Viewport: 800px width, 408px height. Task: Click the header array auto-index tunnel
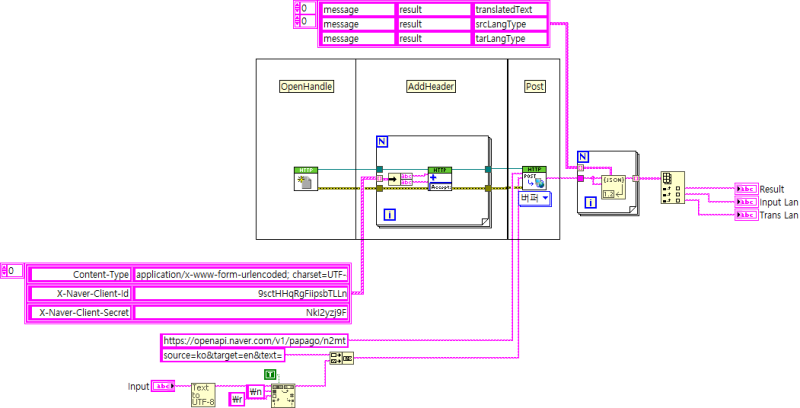pos(379,178)
